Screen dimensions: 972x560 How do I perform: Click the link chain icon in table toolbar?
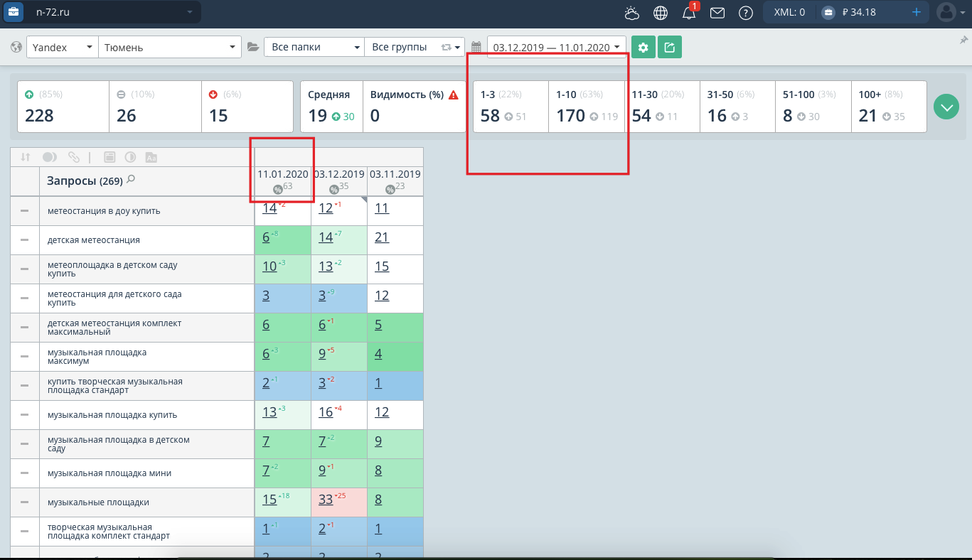pos(73,157)
